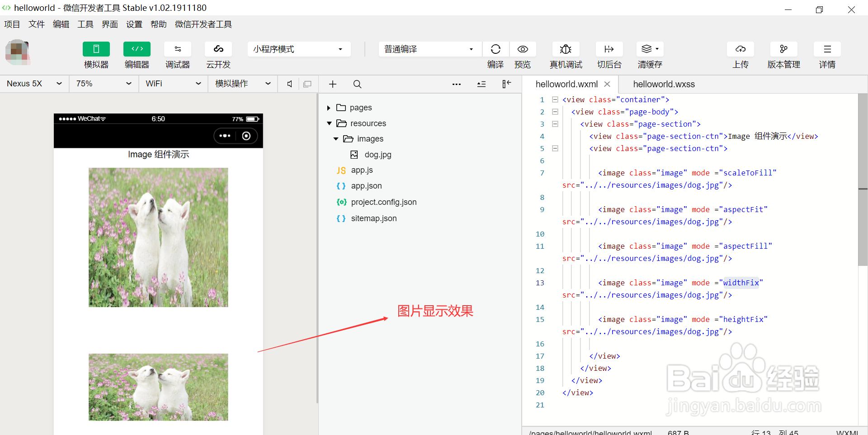Collapse the images folder
The height and width of the screenshot is (435, 868).
(x=336, y=139)
